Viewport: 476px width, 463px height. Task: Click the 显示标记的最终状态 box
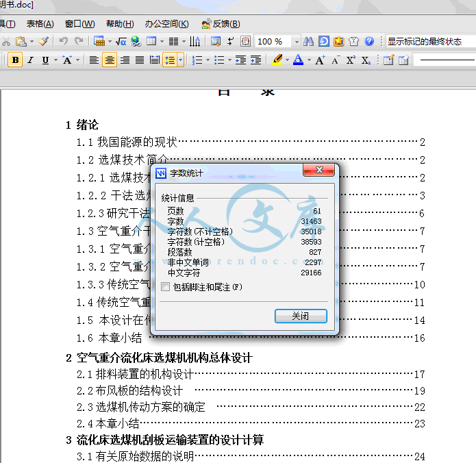coord(431,42)
